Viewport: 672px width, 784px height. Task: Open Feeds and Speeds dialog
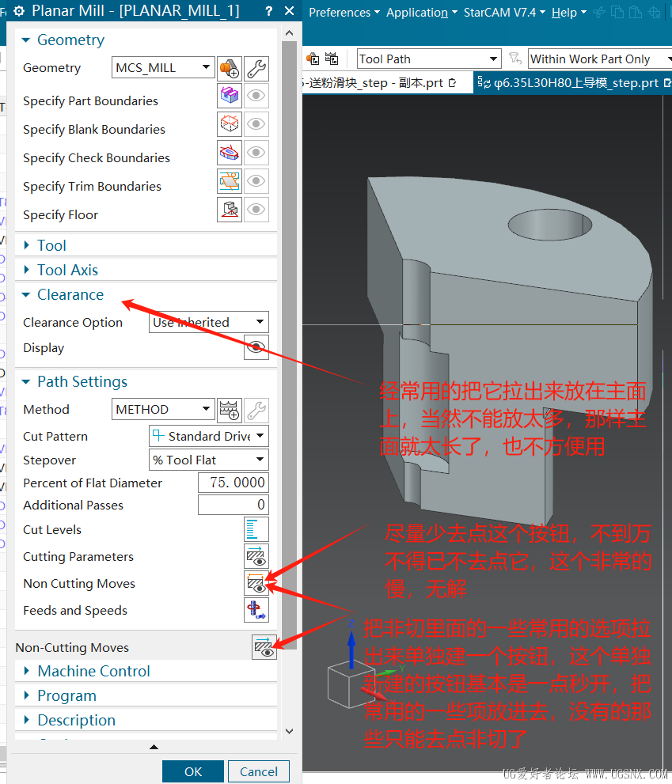click(x=256, y=610)
